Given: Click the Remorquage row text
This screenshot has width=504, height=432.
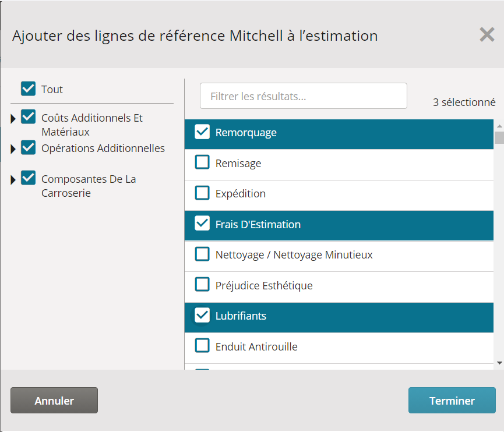Looking at the screenshot, I should 246,133.
